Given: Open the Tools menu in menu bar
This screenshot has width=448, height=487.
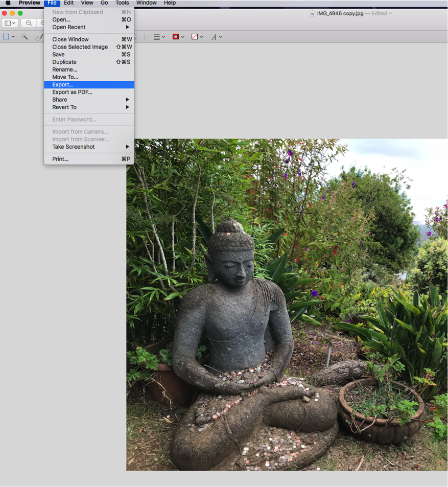Looking at the screenshot, I should pyautogui.click(x=122, y=3).
